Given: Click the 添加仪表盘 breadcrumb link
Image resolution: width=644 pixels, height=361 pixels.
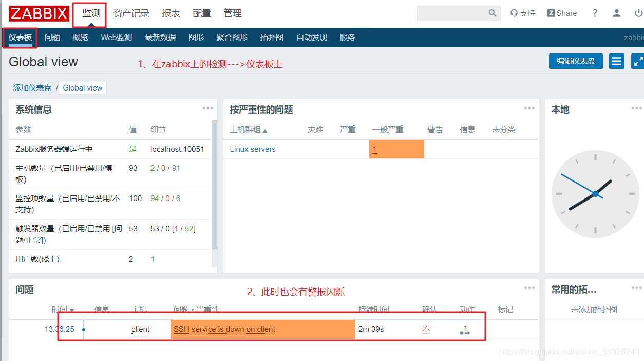Looking at the screenshot, I should click(32, 88).
